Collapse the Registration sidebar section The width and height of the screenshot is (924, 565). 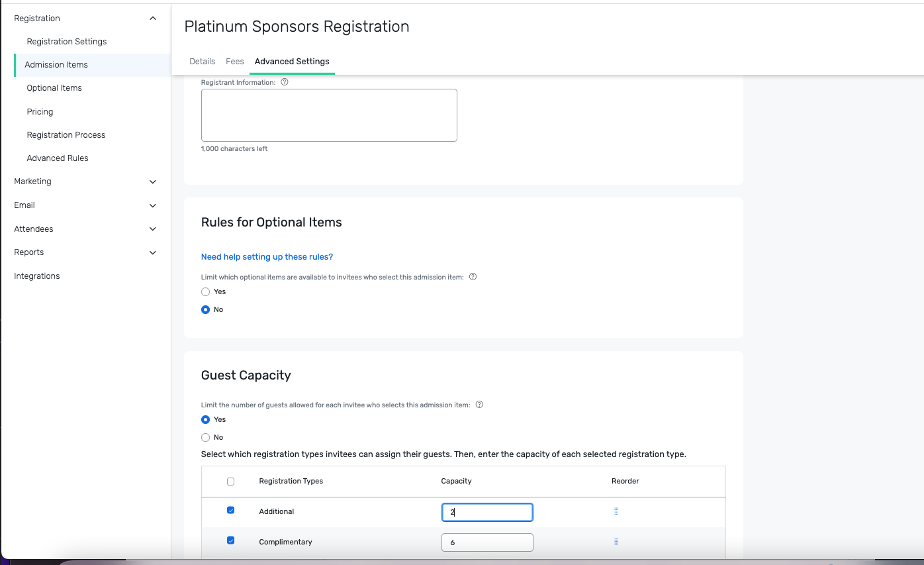153,19
